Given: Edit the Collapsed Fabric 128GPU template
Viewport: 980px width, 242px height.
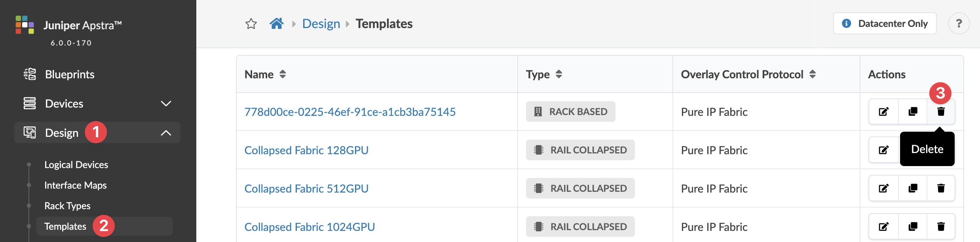Looking at the screenshot, I should click(883, 150).
